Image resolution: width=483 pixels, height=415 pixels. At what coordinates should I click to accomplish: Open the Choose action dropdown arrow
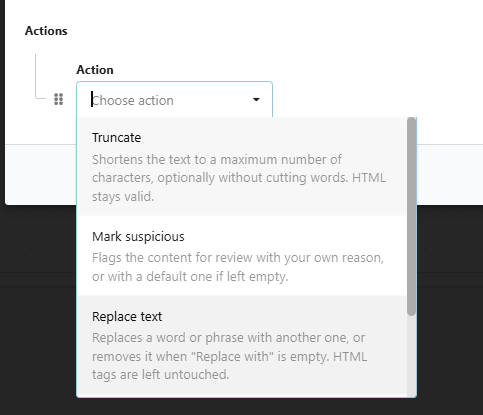click(256, 100)
